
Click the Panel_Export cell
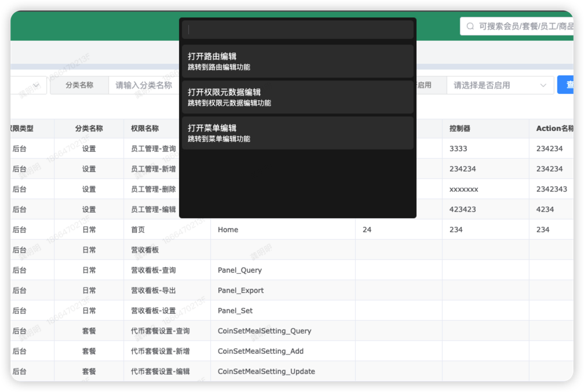click(x=240, y=291)
